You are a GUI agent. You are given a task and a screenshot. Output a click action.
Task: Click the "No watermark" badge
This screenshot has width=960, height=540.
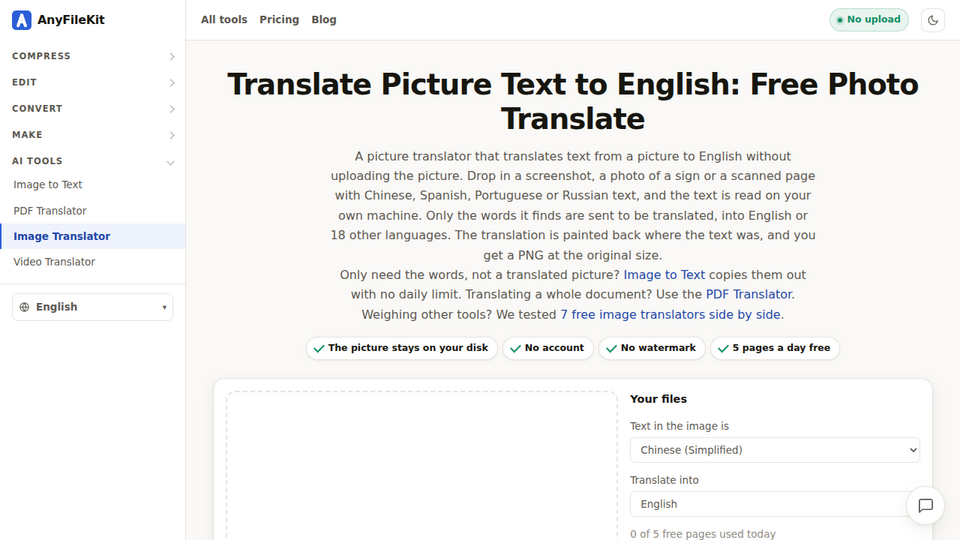click(x=652, y=348)
